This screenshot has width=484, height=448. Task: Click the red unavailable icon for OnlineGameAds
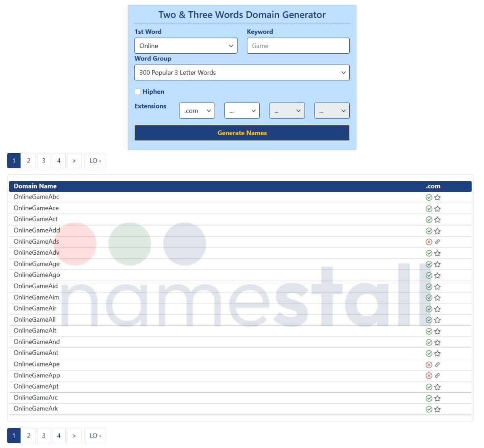[428, 242]
